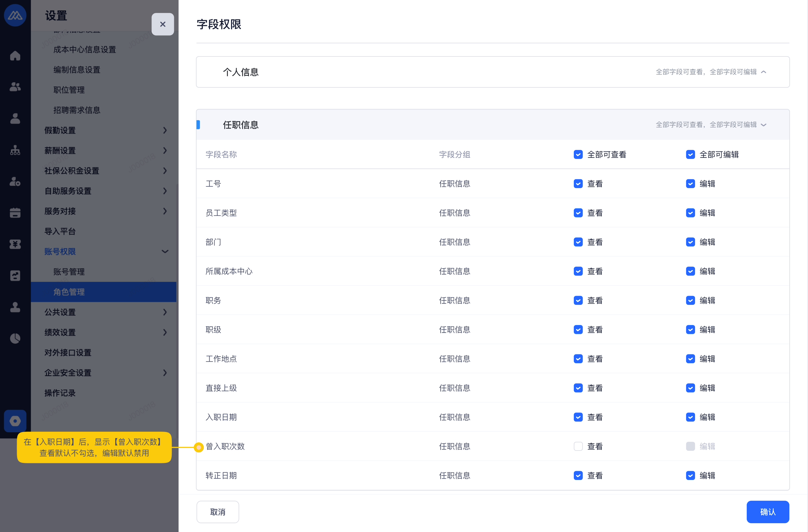The image size is (808, 532).
Task: Click the home icon in left sidebar
Action: 15,56
